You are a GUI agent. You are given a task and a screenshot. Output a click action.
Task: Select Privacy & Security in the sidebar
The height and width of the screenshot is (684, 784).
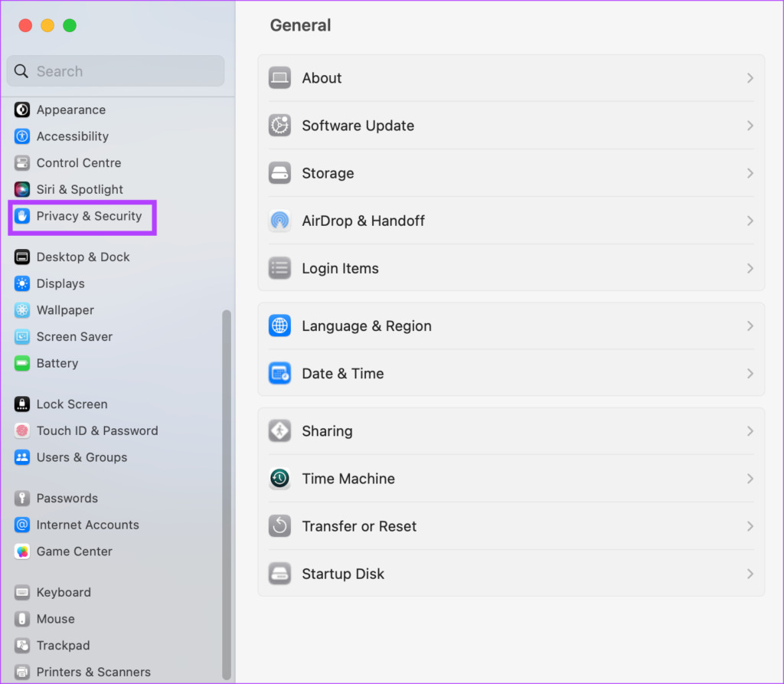click(x=83, y=216)
